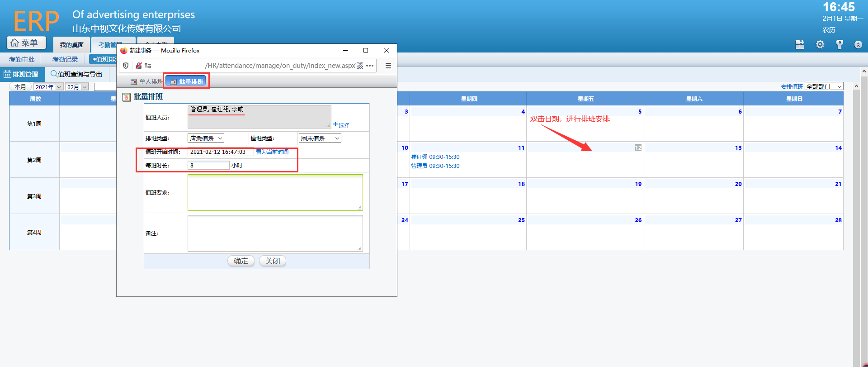Screen dimensions: 868x367
Task: Click the 本月 button
Action: [20, 87]
